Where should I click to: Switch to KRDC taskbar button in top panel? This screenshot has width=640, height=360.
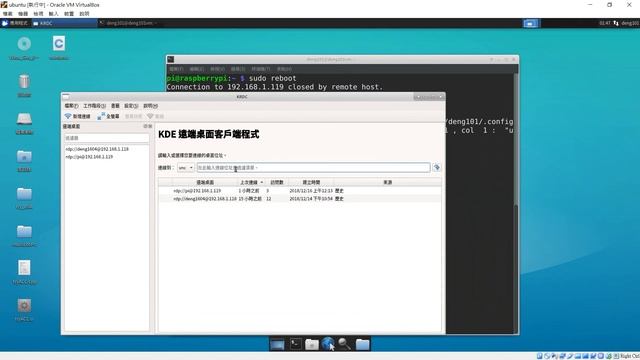(x=64, y=23)
